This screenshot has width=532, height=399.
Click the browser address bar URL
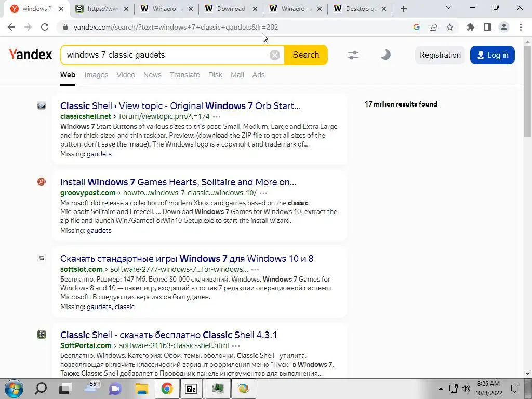176,27
